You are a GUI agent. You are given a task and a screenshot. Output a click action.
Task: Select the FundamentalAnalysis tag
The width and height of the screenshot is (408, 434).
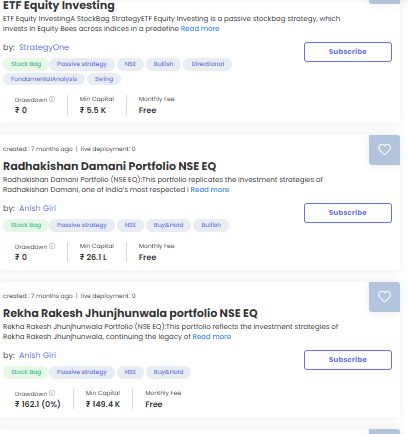[x=44, y=79]
